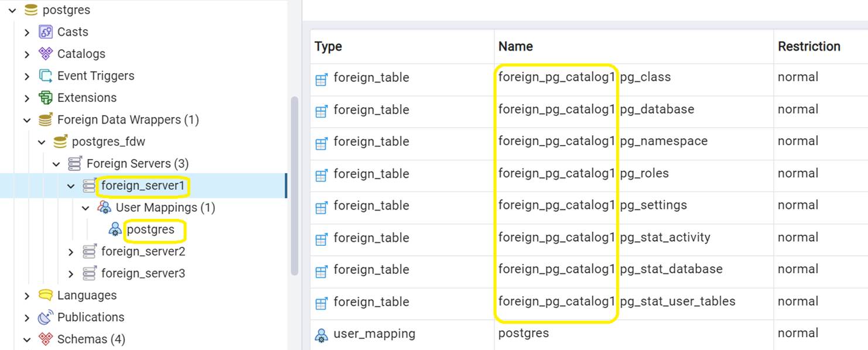Click the postgres user mapping icon in tree

click(115, 229)
